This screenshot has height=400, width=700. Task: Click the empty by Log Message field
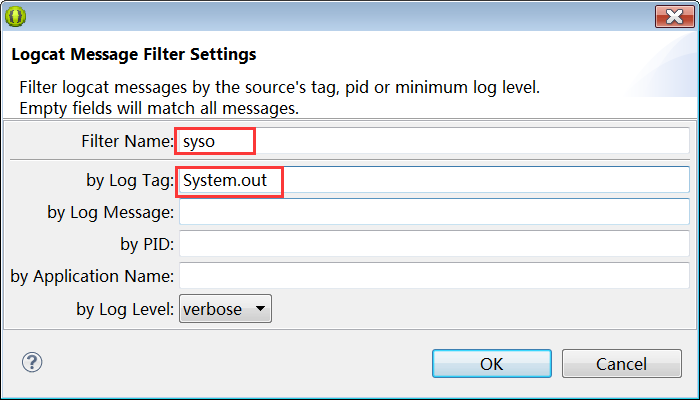point(433,212)
